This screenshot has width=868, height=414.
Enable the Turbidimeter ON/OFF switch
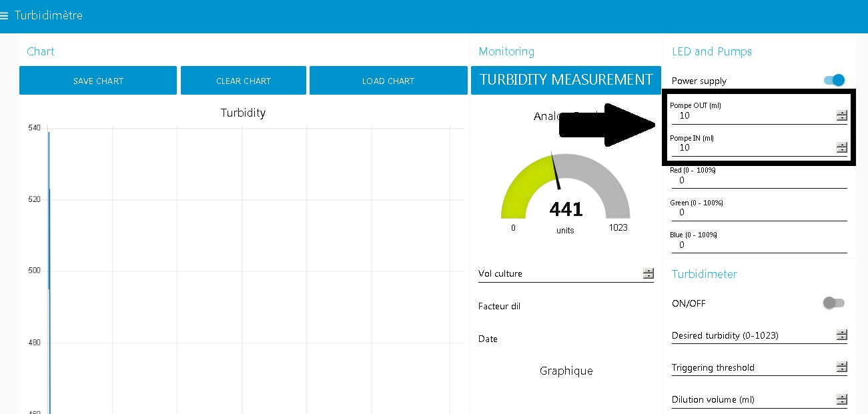(x=833, y=303)
